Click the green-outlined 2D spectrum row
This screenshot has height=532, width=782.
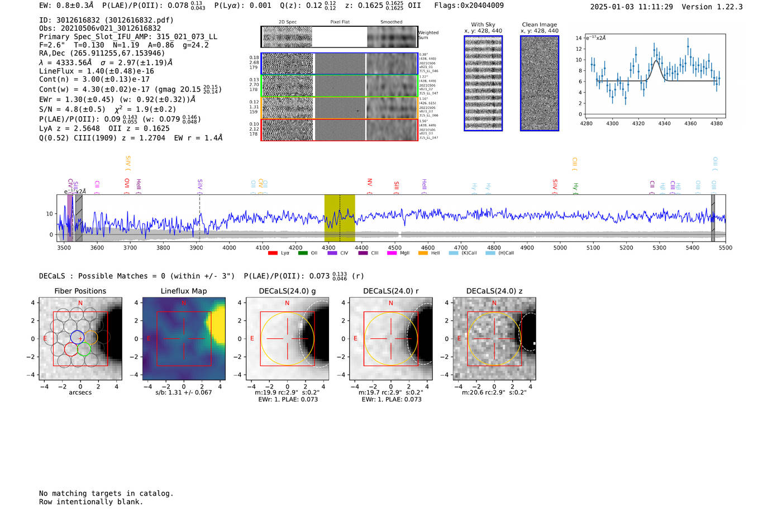[340, 85]
